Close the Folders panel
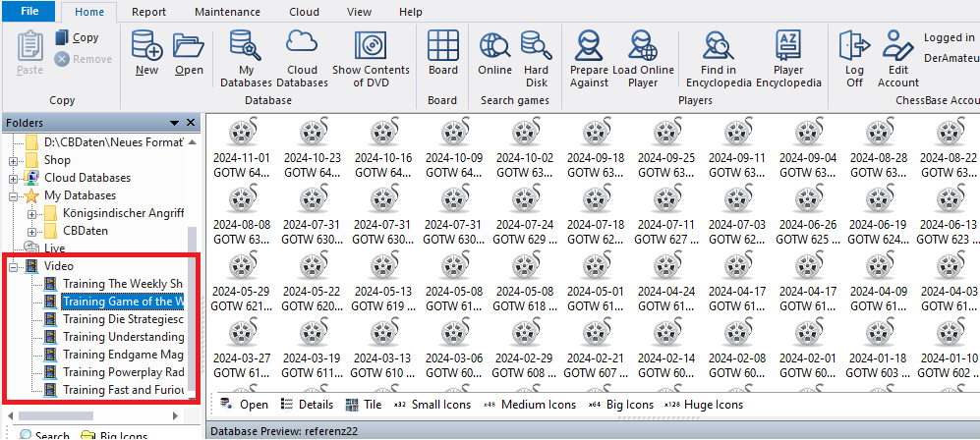Image resolution: width=980 pixels, height=440 pixels. click(x=191, y=123)
